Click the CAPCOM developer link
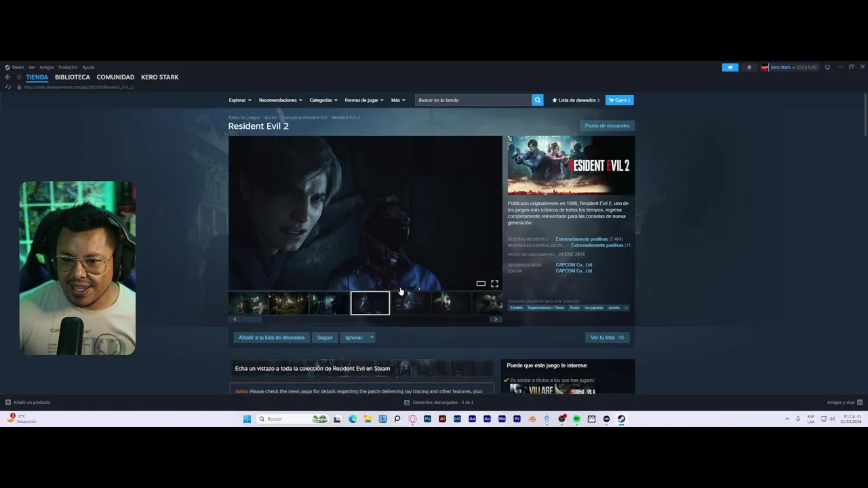The image size is (868, 488). pyautogui.click(x=574, y=265)
